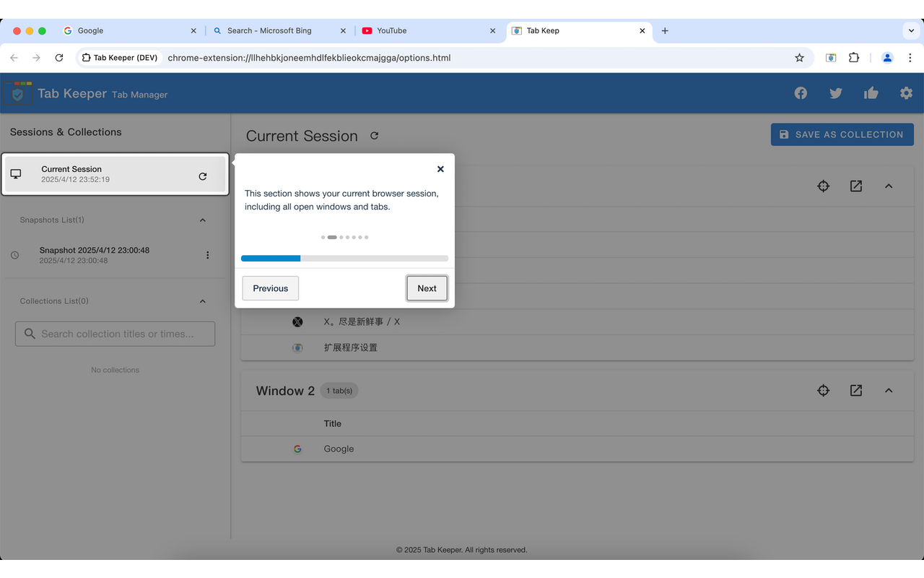The width and height of the screenshot is (924, 578).
Task: Open settings gear in Tab Keeper header
Action: pos(906,93)
